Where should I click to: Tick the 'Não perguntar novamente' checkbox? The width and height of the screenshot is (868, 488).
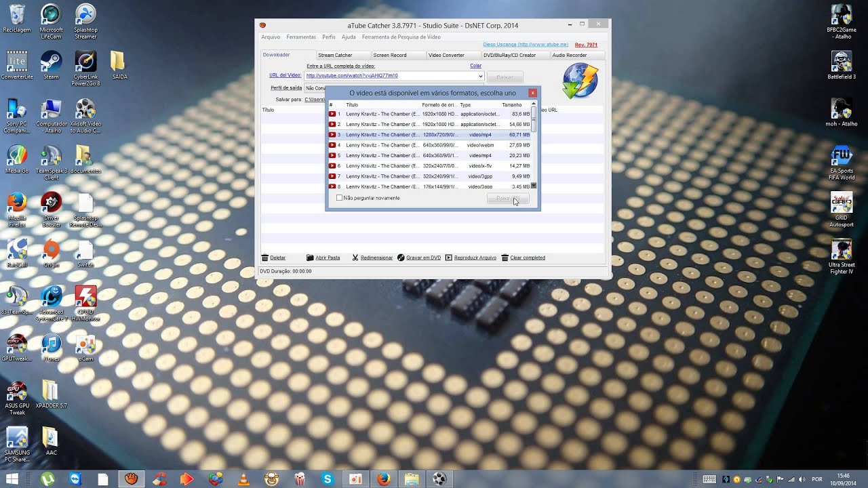340,198
